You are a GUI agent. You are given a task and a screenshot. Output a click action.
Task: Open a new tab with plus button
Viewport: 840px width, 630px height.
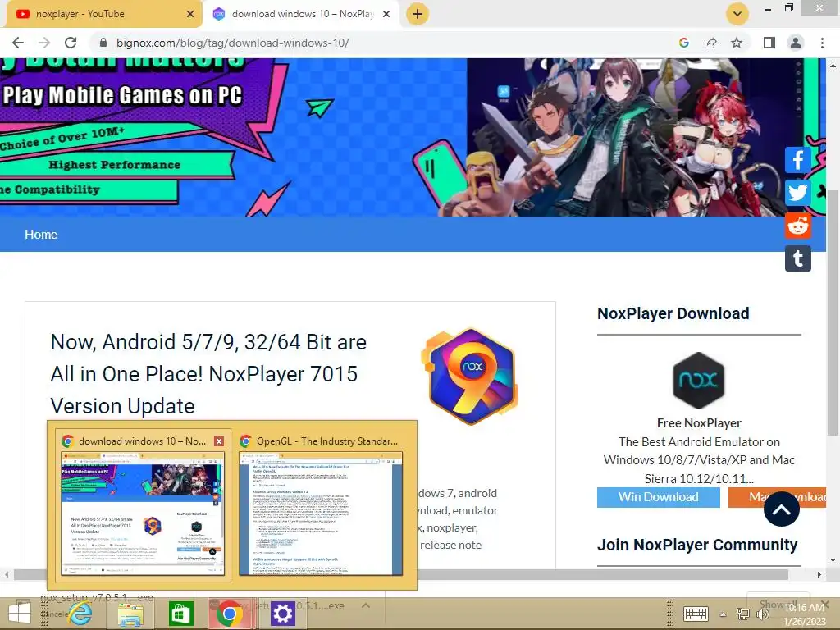coord(418,14)
